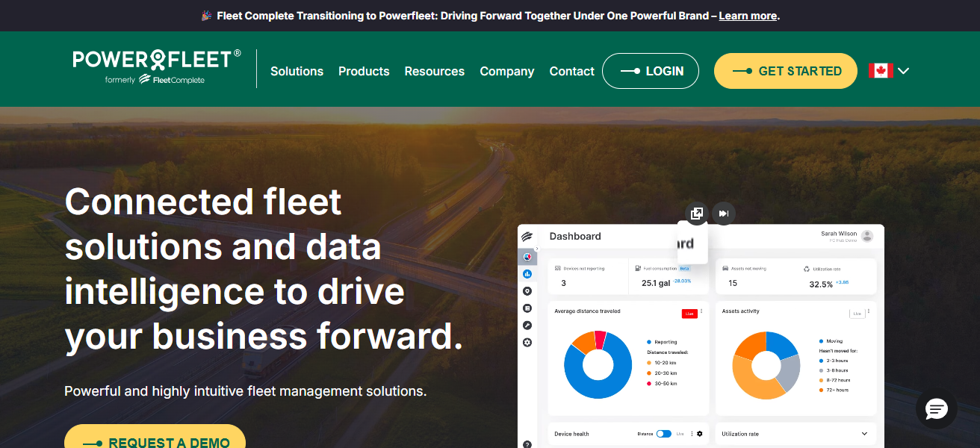Open the Products menu
This screenshot has height=448, width=980.
pyautogui.click(x=364, y=71)
